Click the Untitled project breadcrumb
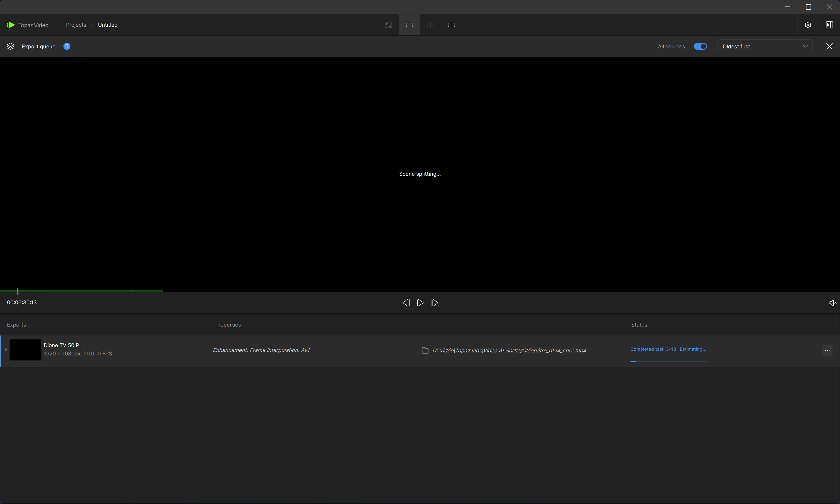This screenshot has width=840, height=504. point(107,25)
